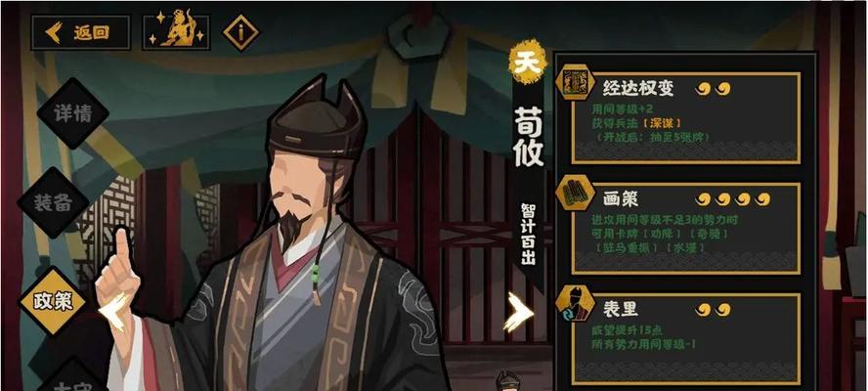868x391 pixels.
Task: Open the 表里 policy card
Action: coord(686,339)
